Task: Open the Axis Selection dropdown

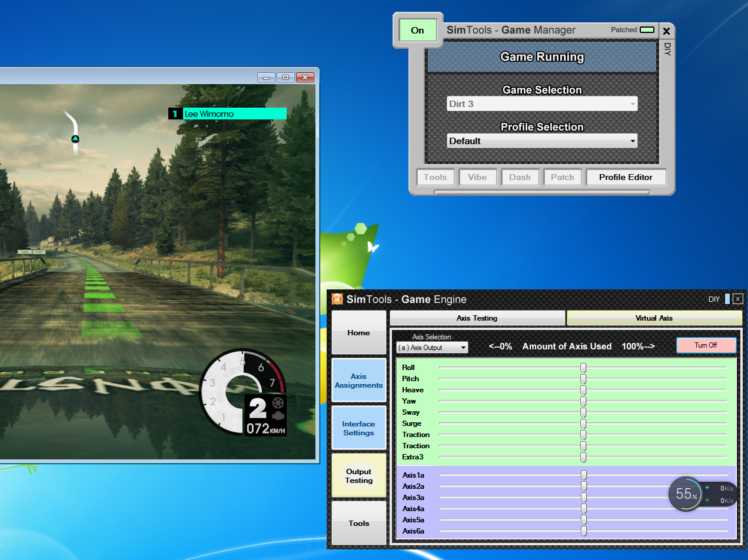Action: pos(432,348)
